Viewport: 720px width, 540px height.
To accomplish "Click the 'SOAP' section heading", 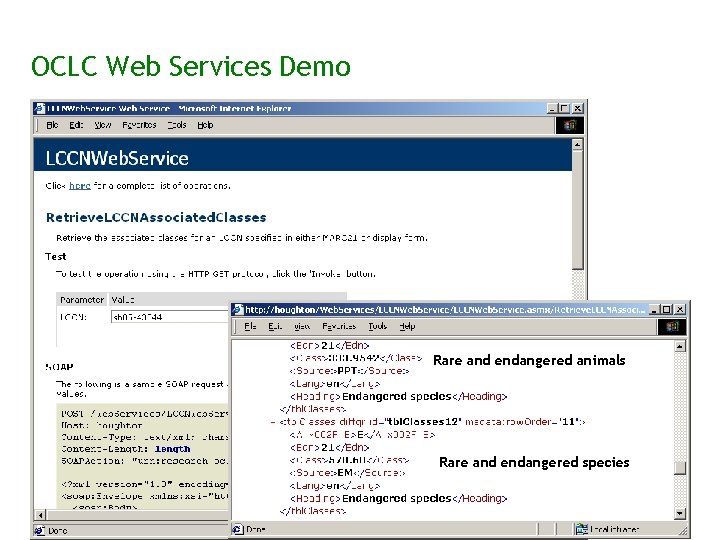I will point(59,367).
